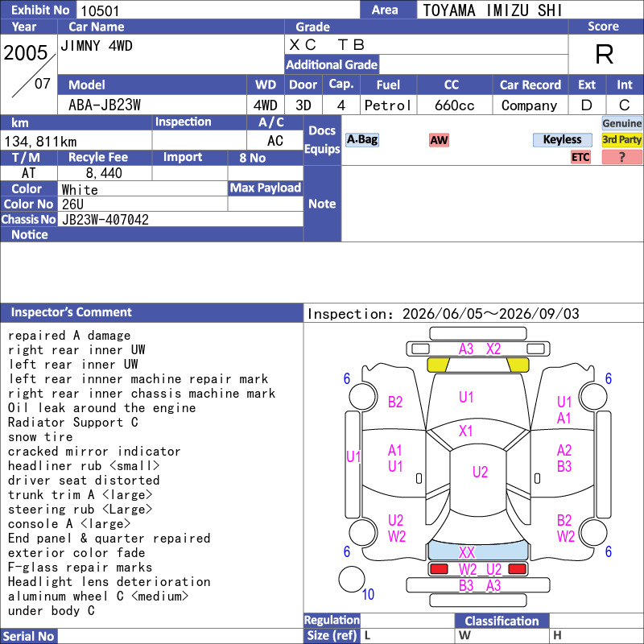Click the score R cell
The height and width of the screenshot is (644, 644).
tap(605, 54)
